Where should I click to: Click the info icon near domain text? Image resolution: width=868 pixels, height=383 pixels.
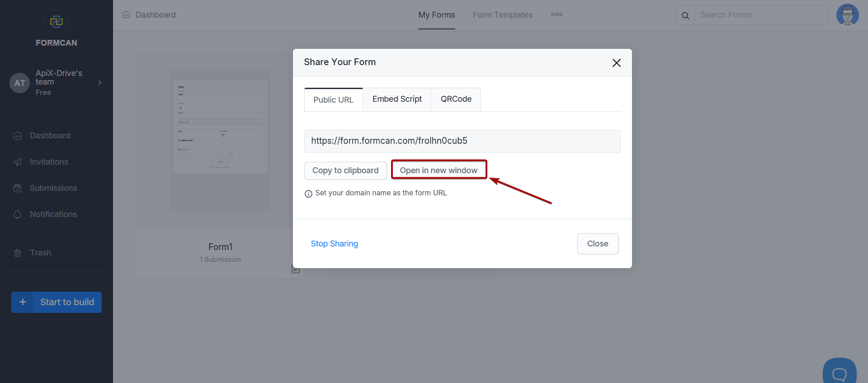coord(308,194)
